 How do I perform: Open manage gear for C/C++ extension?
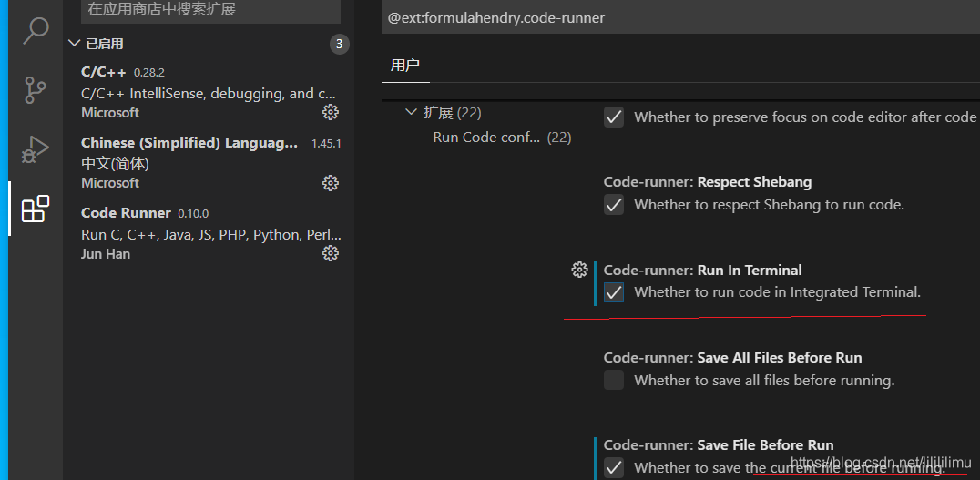pyautogui.click(x=331, y=112)
